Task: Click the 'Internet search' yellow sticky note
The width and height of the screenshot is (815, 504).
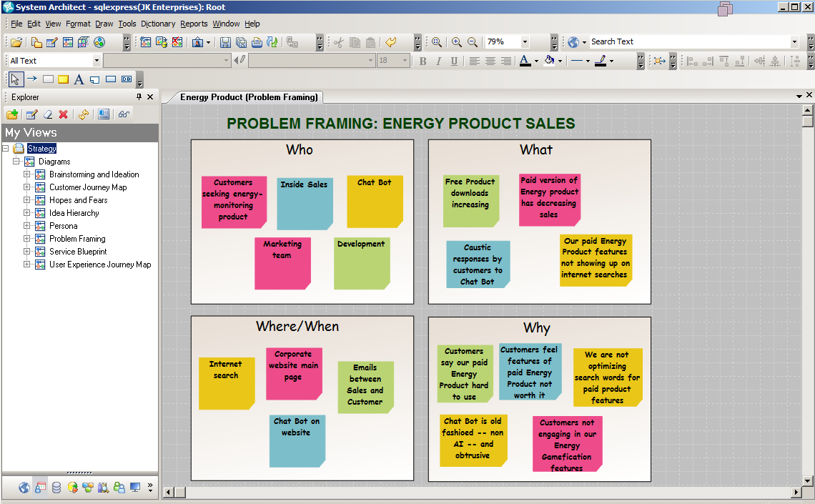Action: pyautogui.click(x=227, y=383)
